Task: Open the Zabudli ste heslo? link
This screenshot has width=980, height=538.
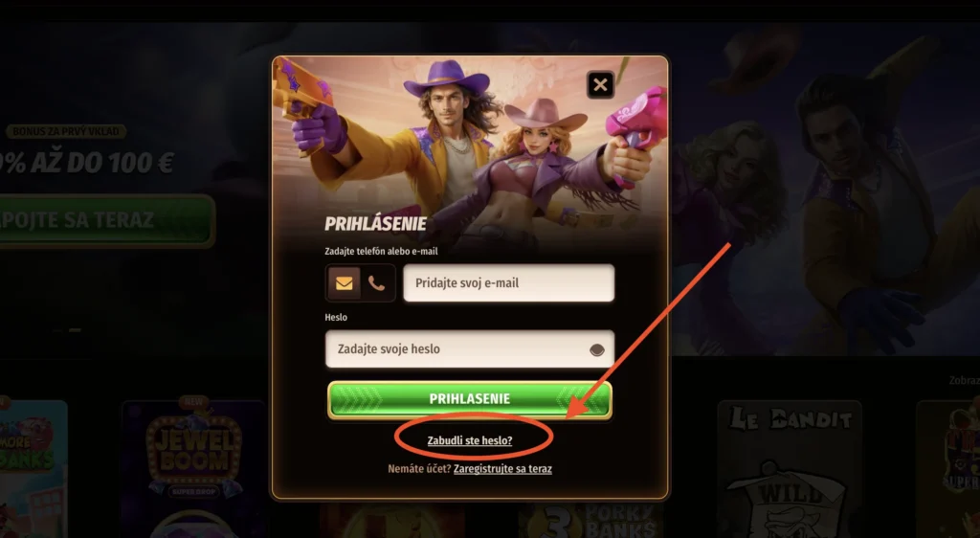Action: click(469, 440)
